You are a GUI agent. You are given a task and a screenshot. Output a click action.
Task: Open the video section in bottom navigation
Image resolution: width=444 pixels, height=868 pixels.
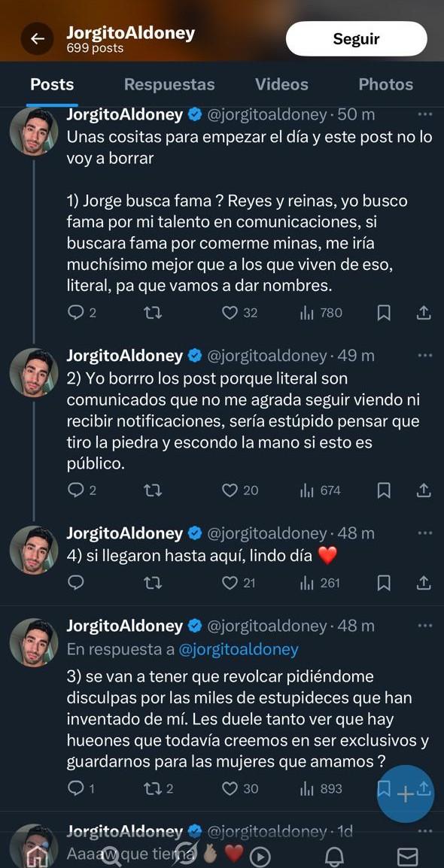pos(259,856)
